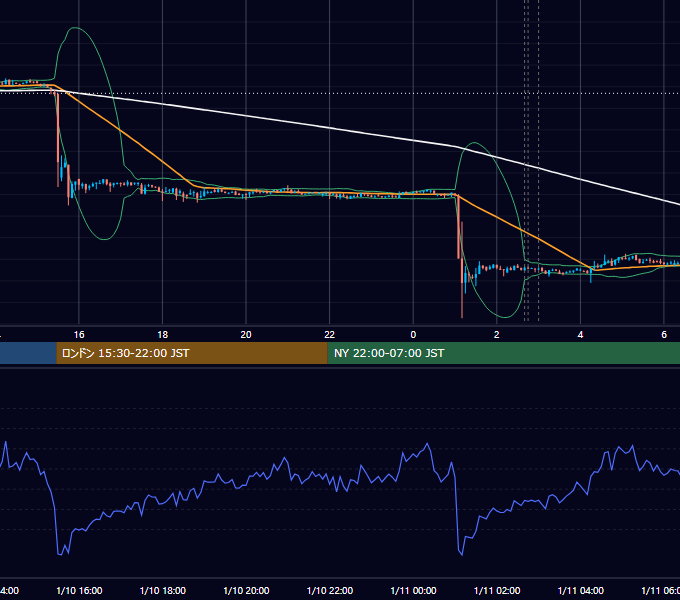This screenshot has width=680, height=600.
Task: Click the 1/11 00:00 date label
Action: pos(413,590)
